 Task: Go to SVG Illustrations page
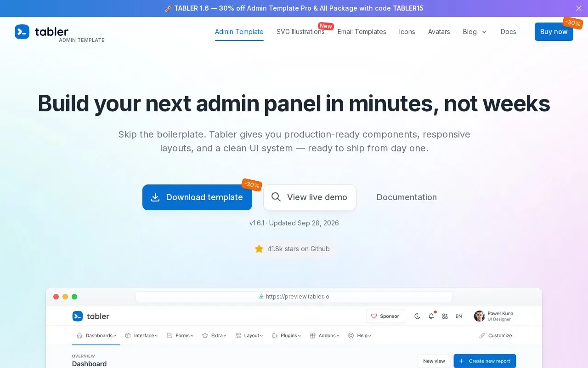click(300, 32)
